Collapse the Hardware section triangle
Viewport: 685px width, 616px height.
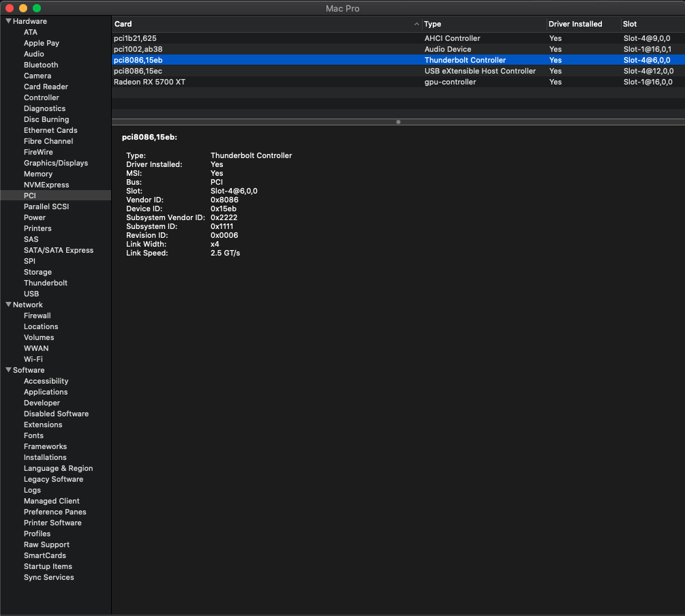click(x=8, y=21)
